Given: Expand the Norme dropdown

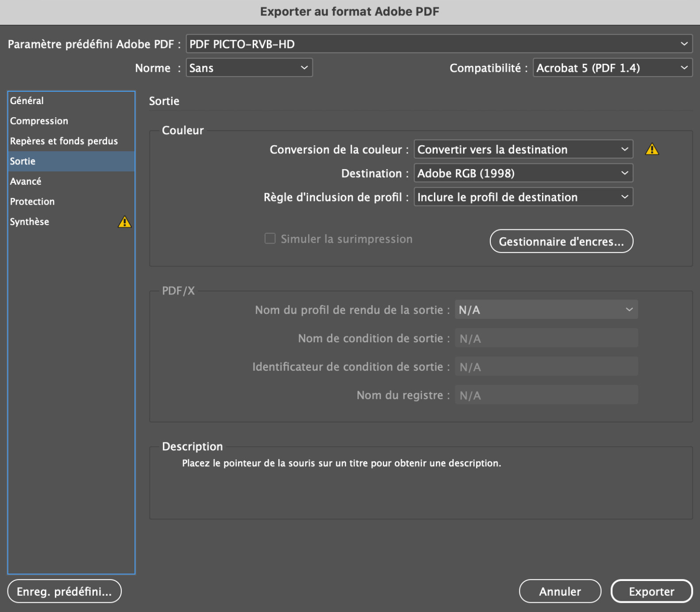Looking at the screenshot, I should [x=249, y=68].
